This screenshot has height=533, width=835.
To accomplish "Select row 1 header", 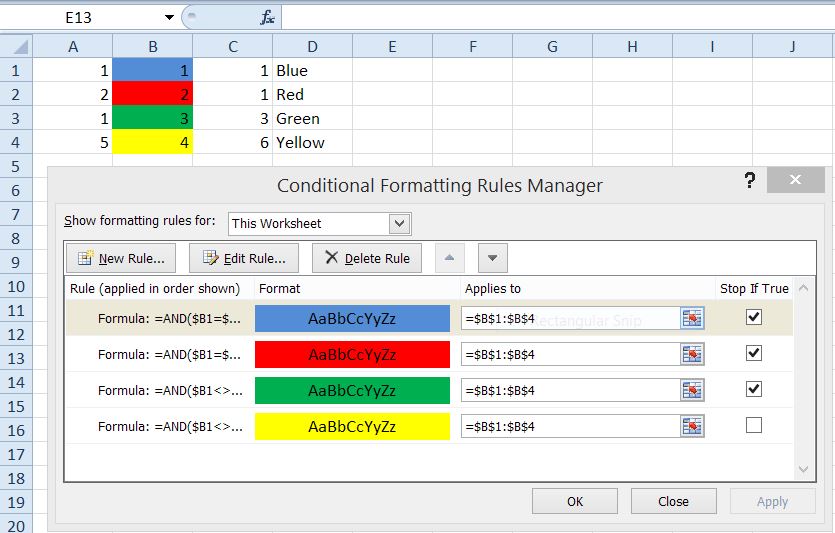I will (16, 70).
